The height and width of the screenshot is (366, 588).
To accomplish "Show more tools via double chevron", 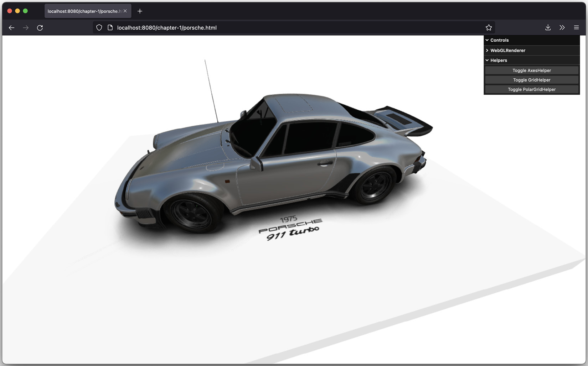I will [562, 28].
